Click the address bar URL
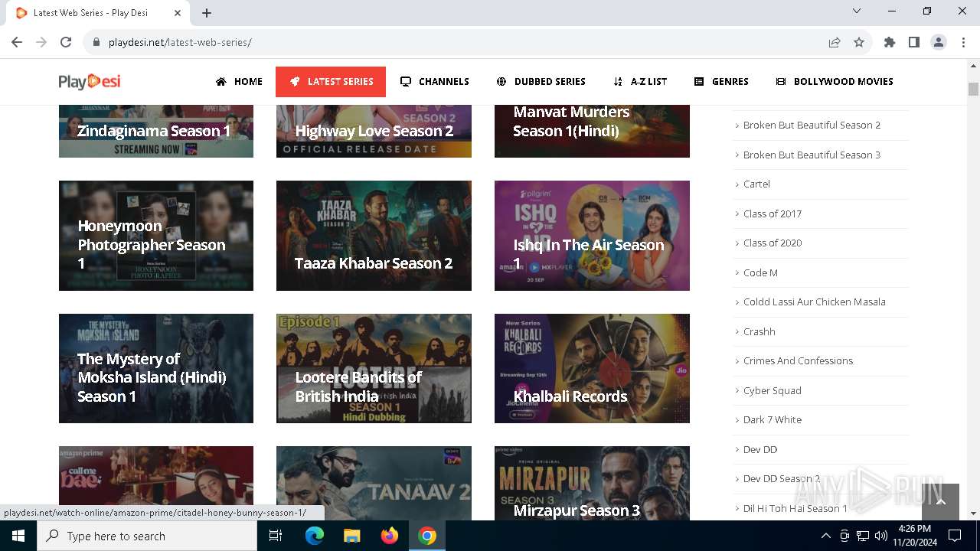The height and width of the screenshot is (551, 980). pos(180,42)
